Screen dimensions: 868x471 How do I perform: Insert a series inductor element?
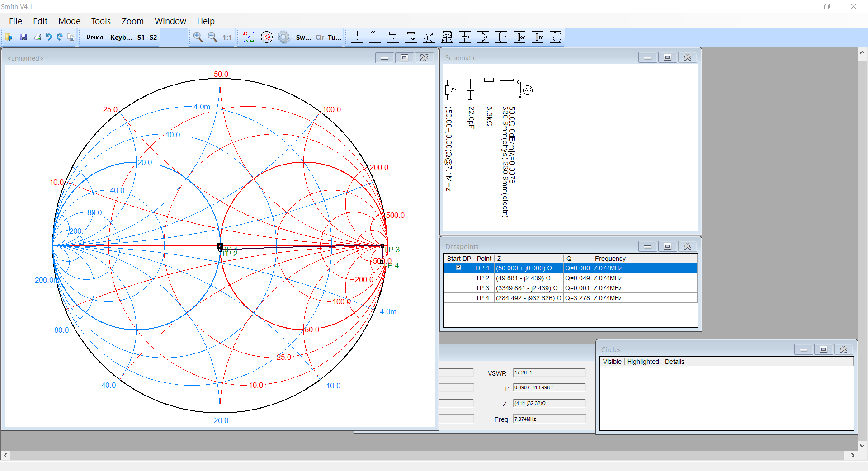tap(375, 37)
